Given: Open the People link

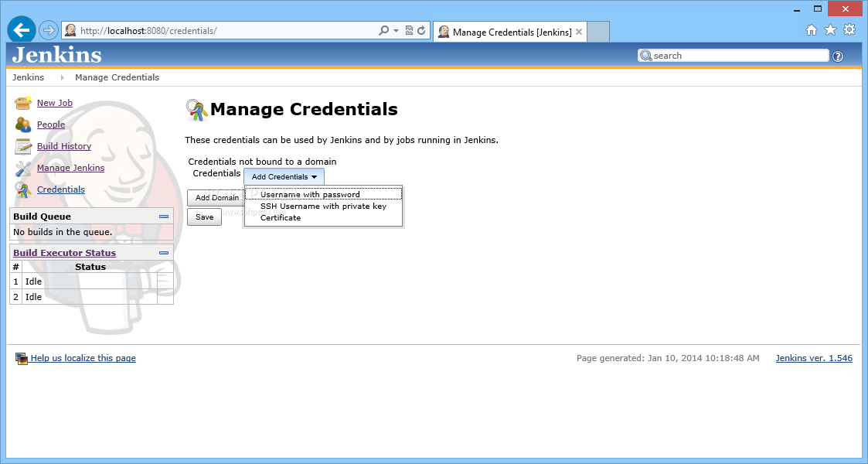Looking at the screenshot, I should click(x=51, y=125).
